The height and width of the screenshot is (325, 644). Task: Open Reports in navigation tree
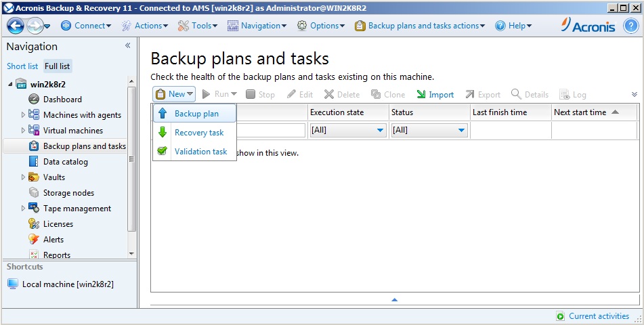click(57, 255)
